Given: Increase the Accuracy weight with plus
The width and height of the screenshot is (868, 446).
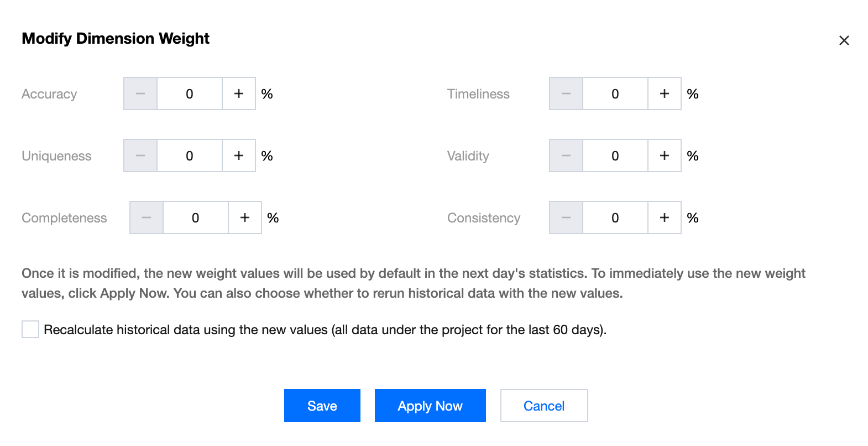Looking at the screenshot, I should (x=239, y=94).
